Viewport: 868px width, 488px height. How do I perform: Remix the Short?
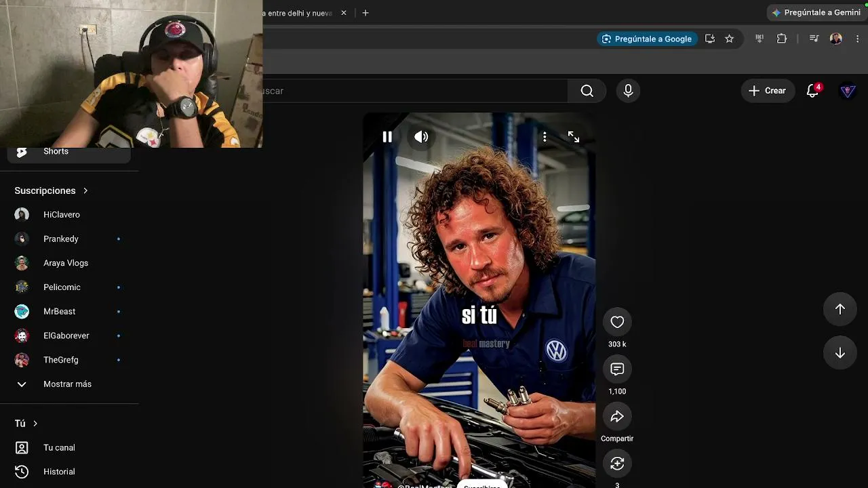pyautogui.click(x=617, y=464)
